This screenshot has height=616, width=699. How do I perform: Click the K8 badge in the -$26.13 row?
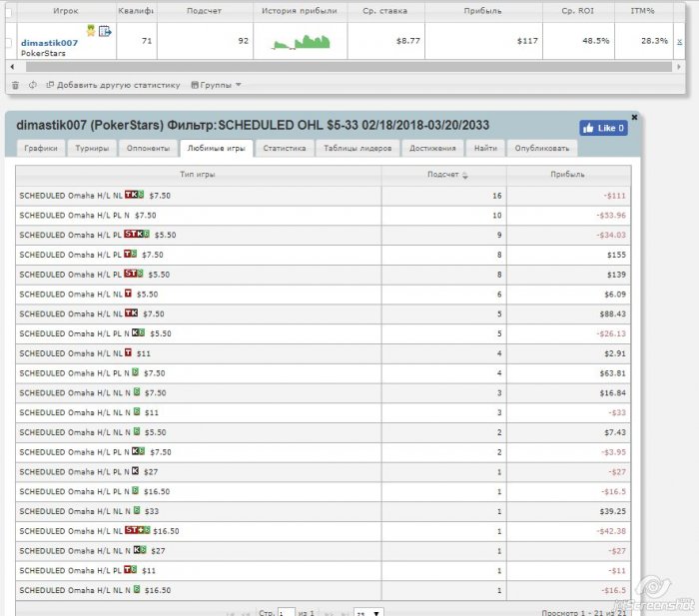138,332
